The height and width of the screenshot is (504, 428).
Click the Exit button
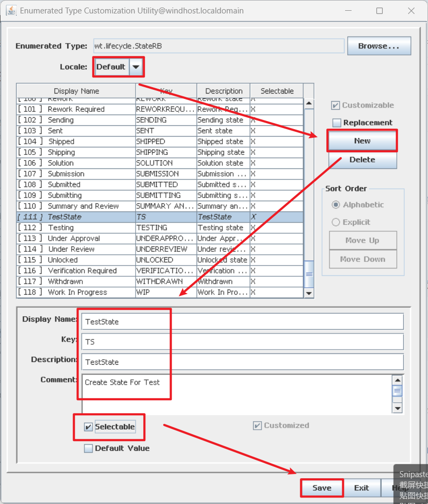[361, 488]
